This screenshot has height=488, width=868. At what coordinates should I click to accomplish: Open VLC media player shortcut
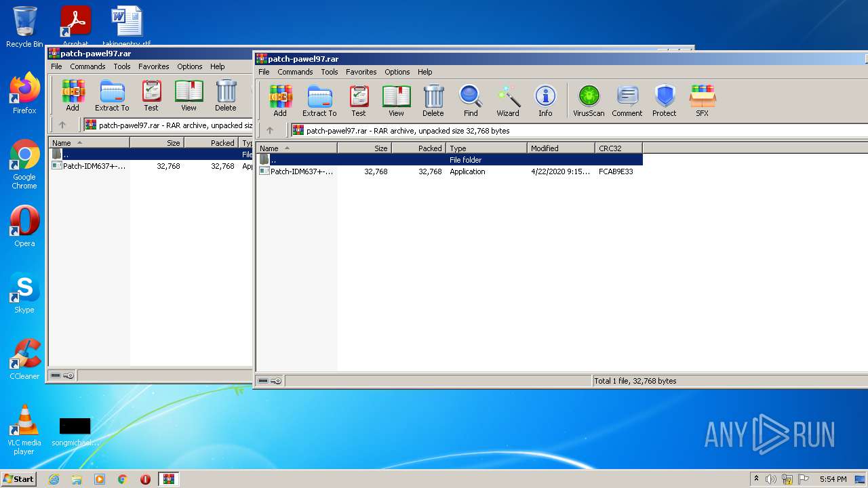pyautogui.click(x=24, y=430)
